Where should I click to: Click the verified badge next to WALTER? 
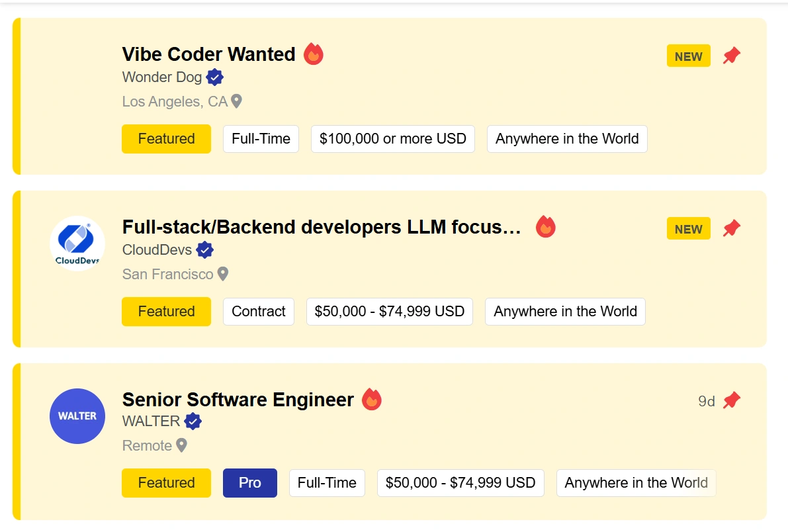pyautogui.click(x=193, y=421)
